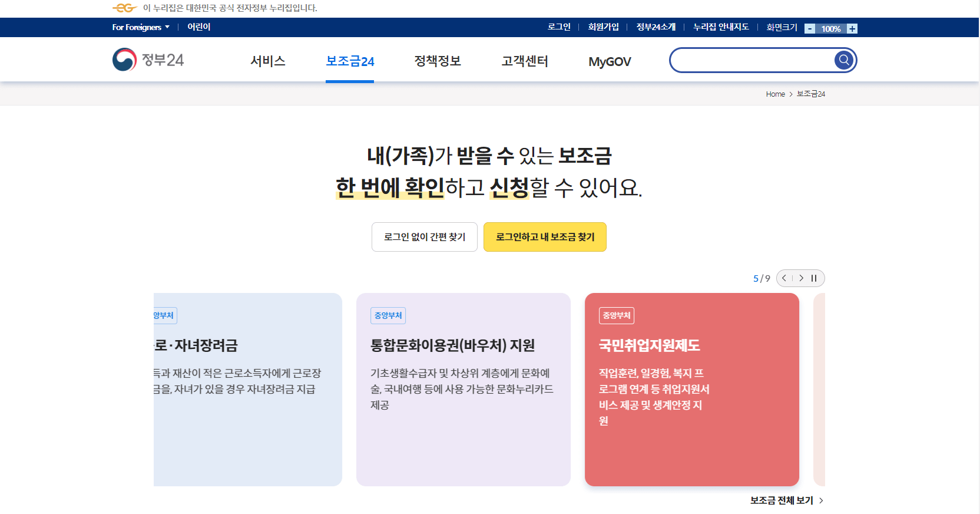980x514 pixels.
Task: Open the 통합문화이용권(바우처) 지원 card
Action: click(463, 390)
